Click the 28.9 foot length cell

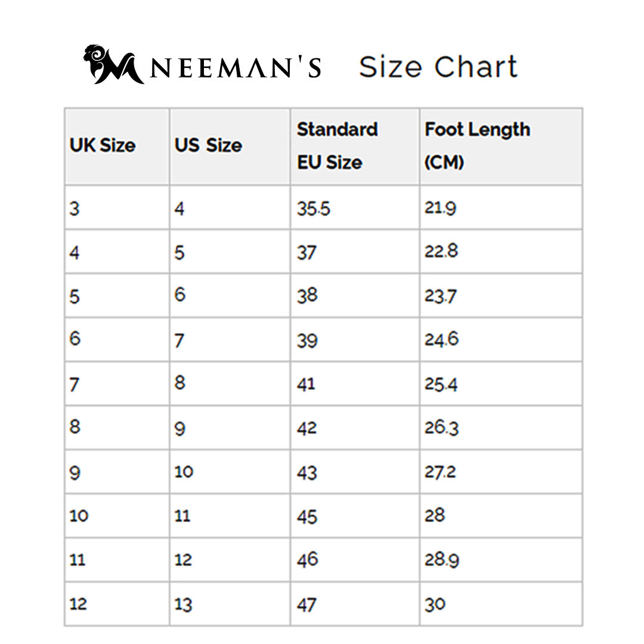pos(442,559)
